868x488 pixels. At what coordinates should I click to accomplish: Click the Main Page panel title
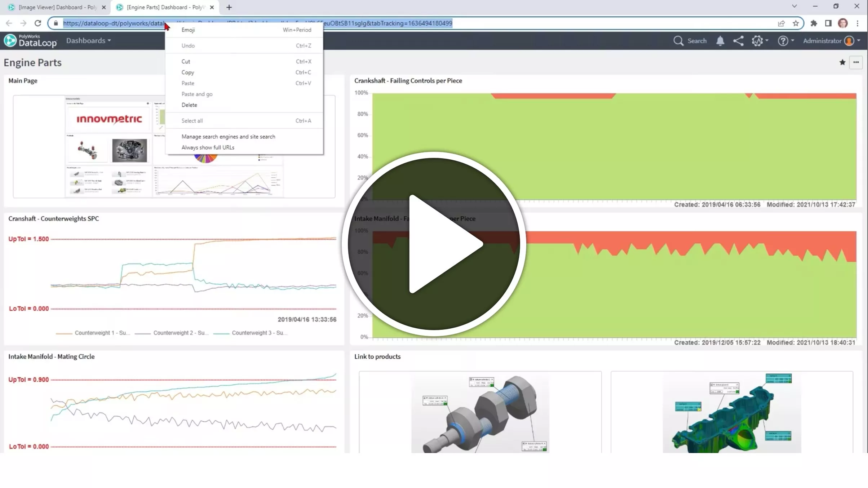point(23,81)
